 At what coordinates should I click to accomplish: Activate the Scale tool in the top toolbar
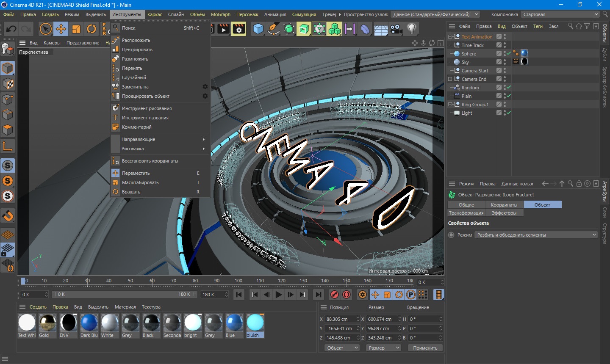76,29
